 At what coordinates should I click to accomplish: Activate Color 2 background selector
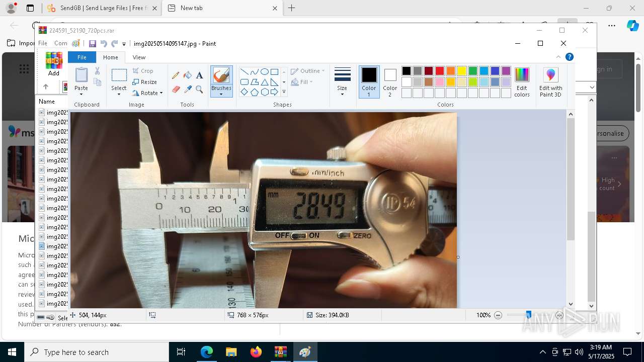pos(390,81)
